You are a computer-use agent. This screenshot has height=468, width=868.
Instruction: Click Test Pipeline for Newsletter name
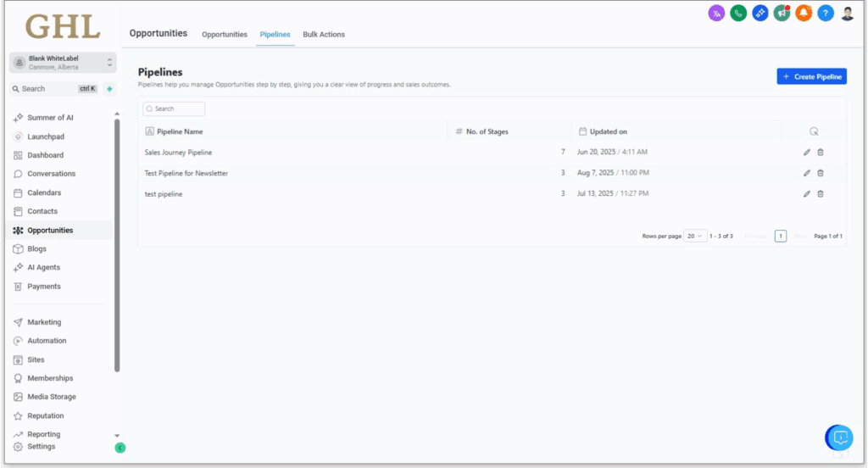(x=186, y=173)
